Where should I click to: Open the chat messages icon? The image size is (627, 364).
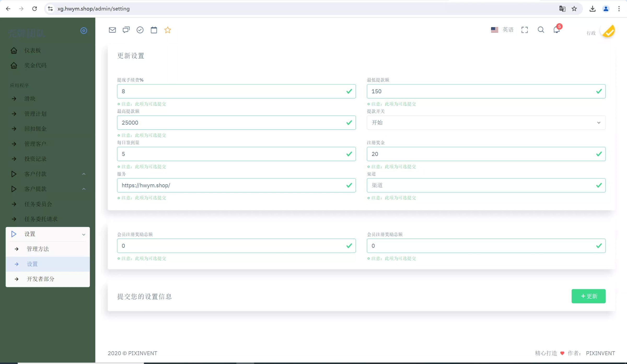(126, 30)
